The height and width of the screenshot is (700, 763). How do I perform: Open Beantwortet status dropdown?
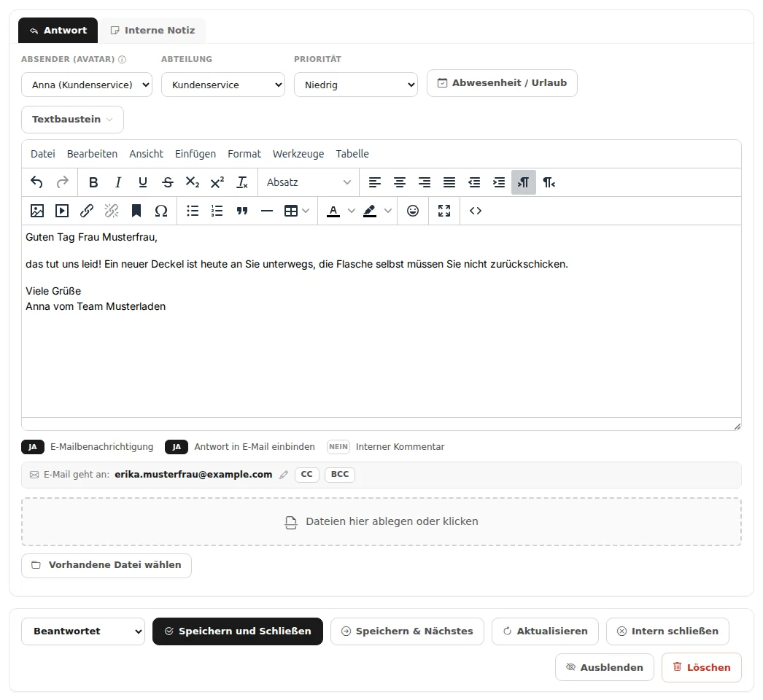[83, 631]
